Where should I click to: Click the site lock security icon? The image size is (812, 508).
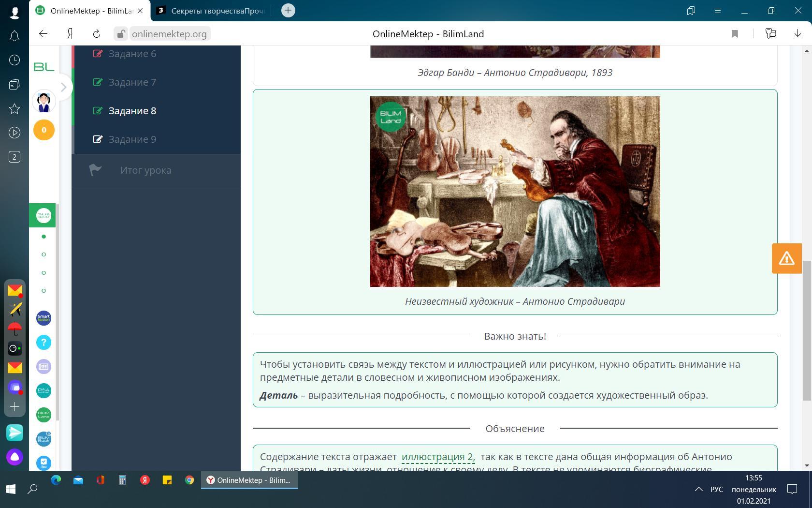pyautogui.click(x=121, y=34)
